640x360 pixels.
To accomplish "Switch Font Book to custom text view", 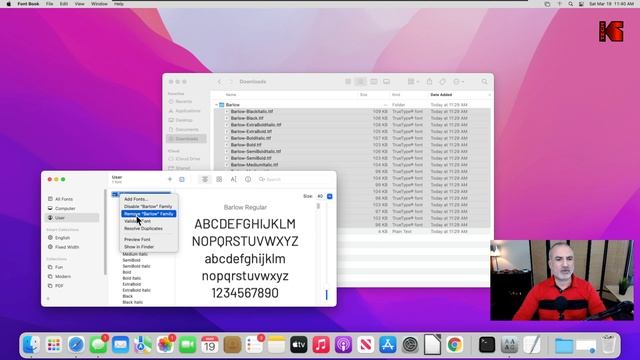I will pos(233,179).
